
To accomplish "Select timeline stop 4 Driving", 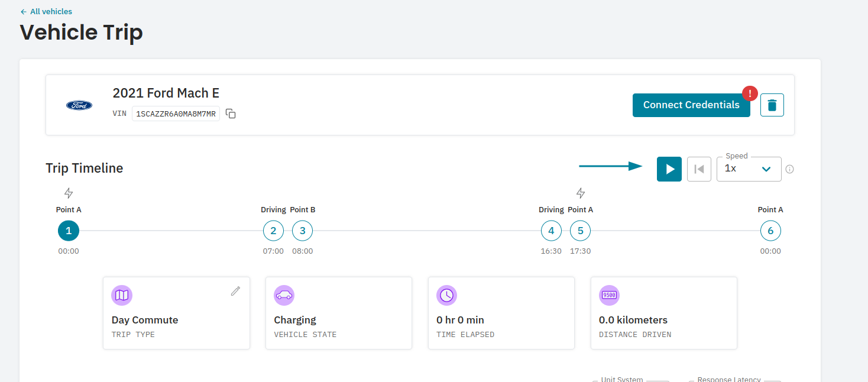I will pyautogui.click(x=551, y=231).
